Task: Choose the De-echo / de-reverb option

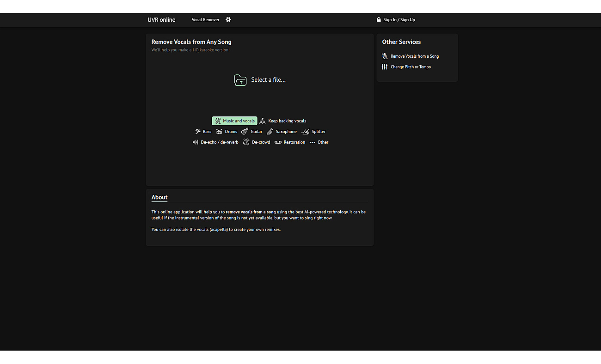Action: pyautogui.click(x=215, y=142)
